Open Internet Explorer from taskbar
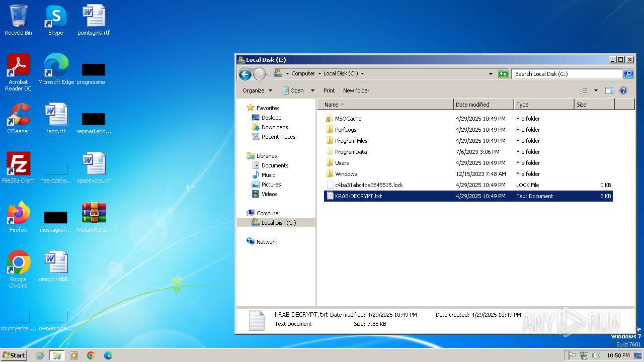 click(40, 355)
